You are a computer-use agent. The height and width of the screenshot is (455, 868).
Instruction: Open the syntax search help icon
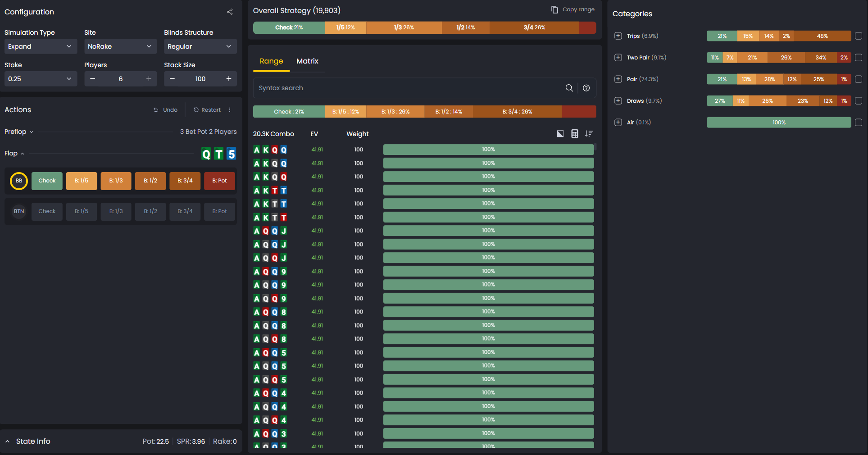(586, 88)
